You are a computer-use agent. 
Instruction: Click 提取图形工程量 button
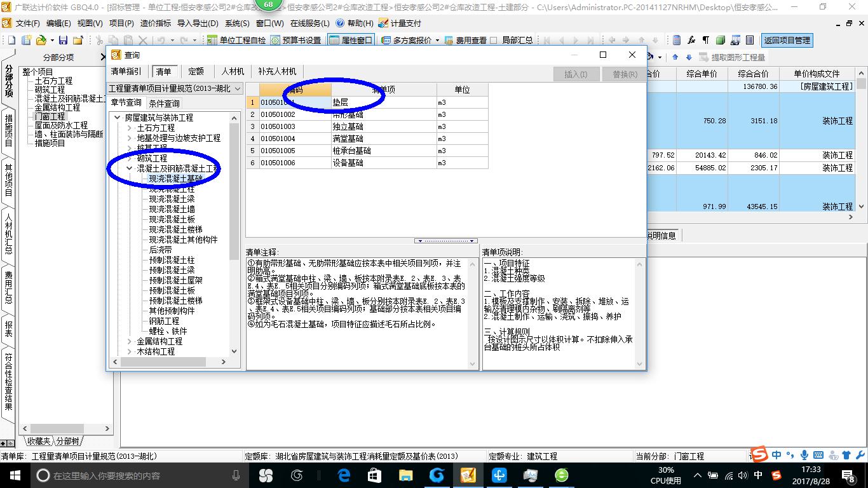(x=732, y=57)
